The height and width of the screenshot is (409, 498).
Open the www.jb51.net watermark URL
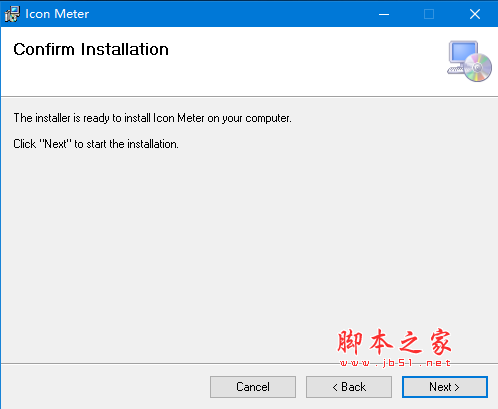(395, 363)
